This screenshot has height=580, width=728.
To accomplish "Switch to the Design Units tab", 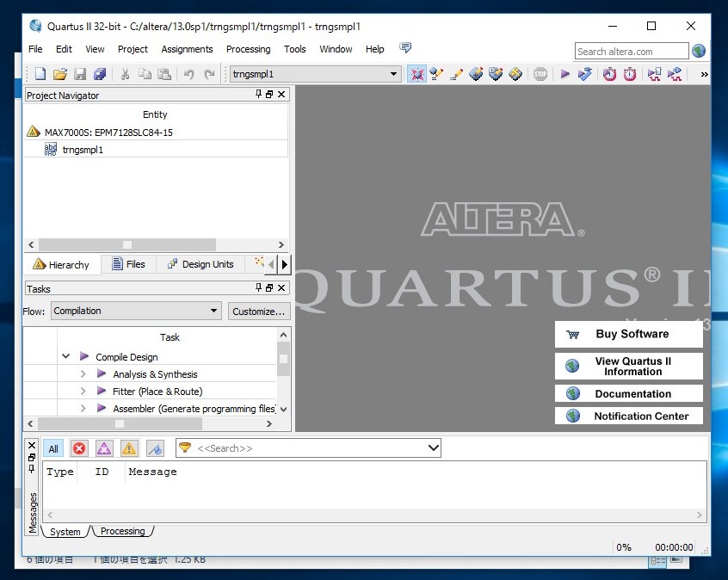I will pyautogui.click(x=201, y=264).
